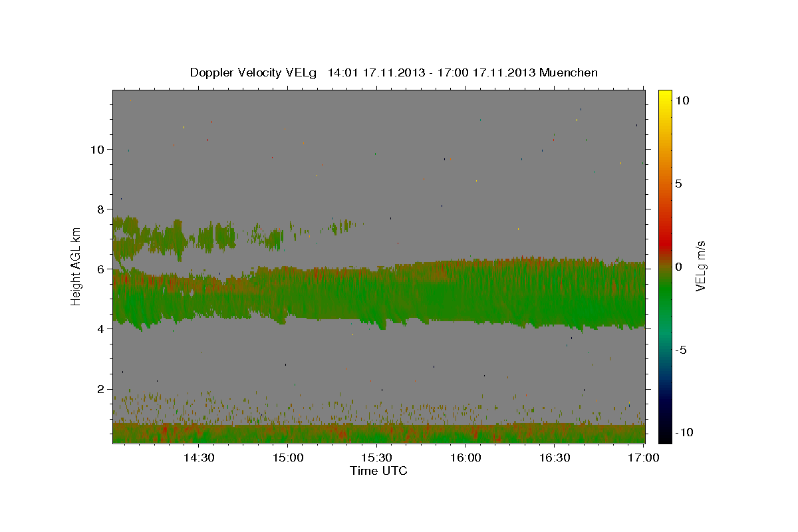Click the colorbar value 0 label
Viewport: 798px width, 532px height.
(678, 267)
